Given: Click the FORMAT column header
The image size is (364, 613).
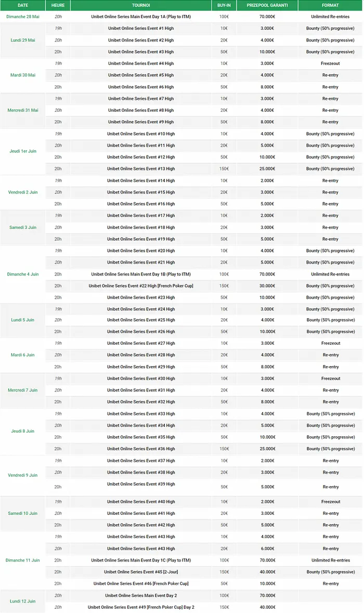Looking at the screenshot, I should (330, 5).
